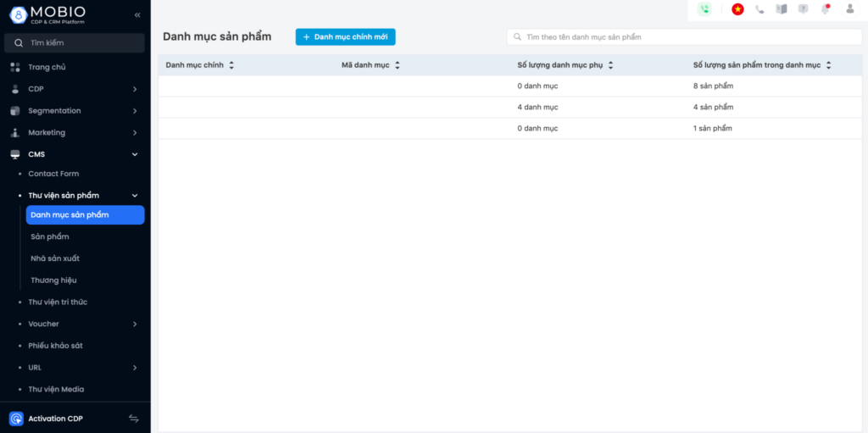Click the green call center phone icon
Image resolution: width=868 pixels, height=433 pixels.
[704, 9]
